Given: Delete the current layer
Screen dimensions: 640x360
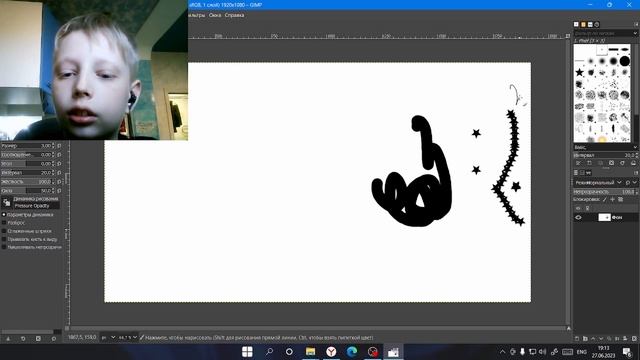Looking at the screenshot, I should pos(634,339).
